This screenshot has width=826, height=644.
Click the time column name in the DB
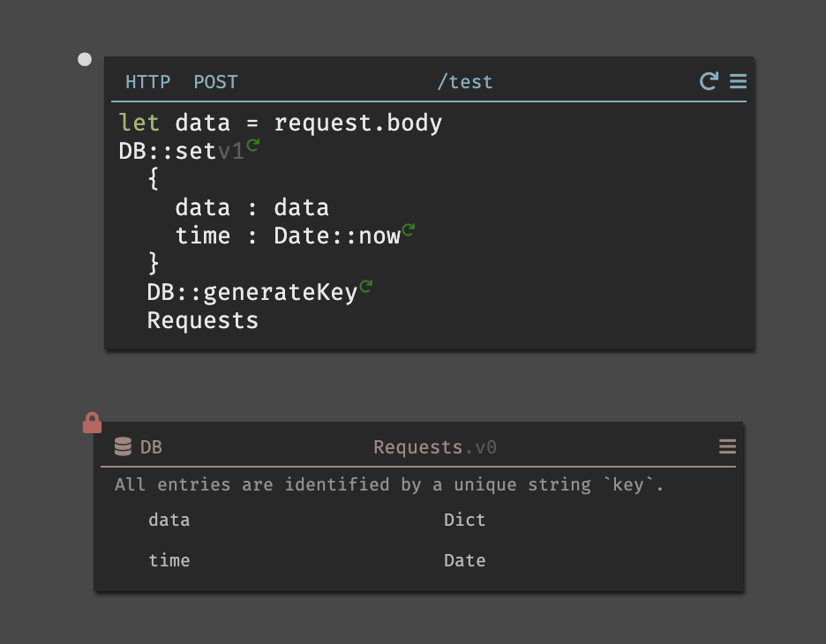[169, 560]
